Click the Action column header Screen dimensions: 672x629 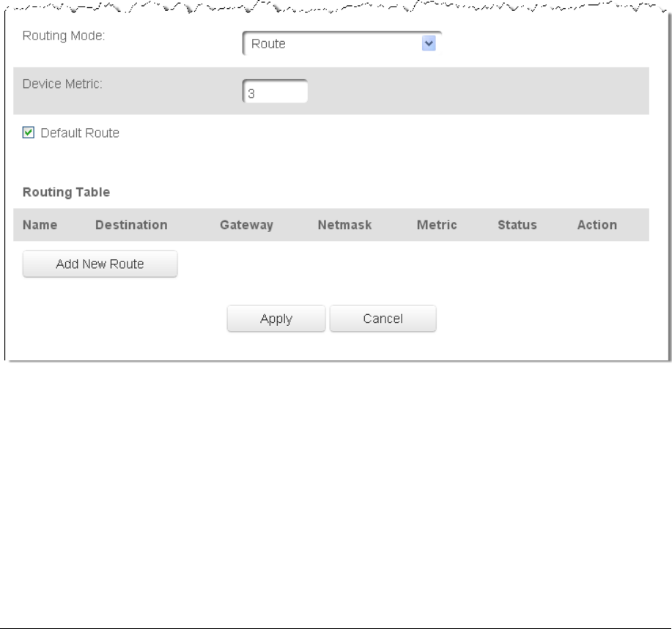(x=597, y=225)
